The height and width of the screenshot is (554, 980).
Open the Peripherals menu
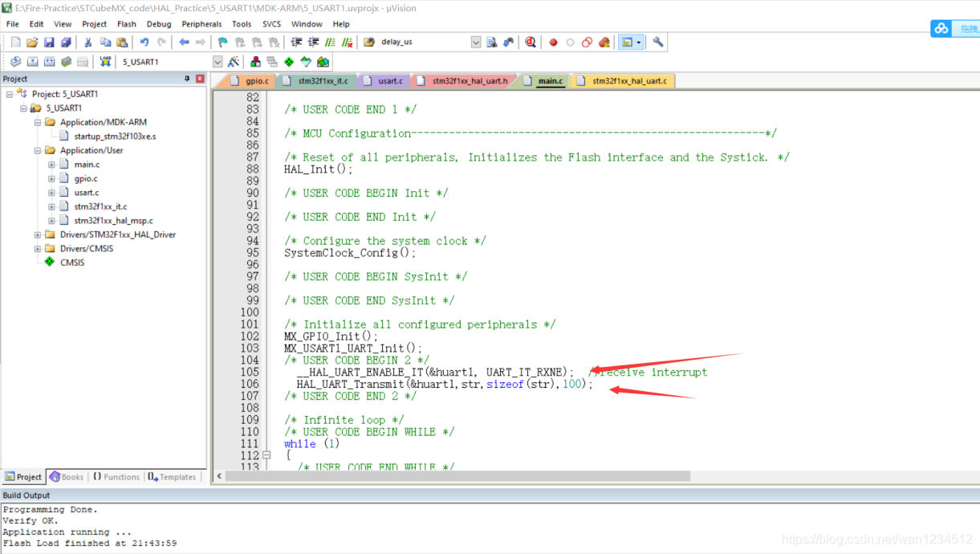click(x=201, y=24)
